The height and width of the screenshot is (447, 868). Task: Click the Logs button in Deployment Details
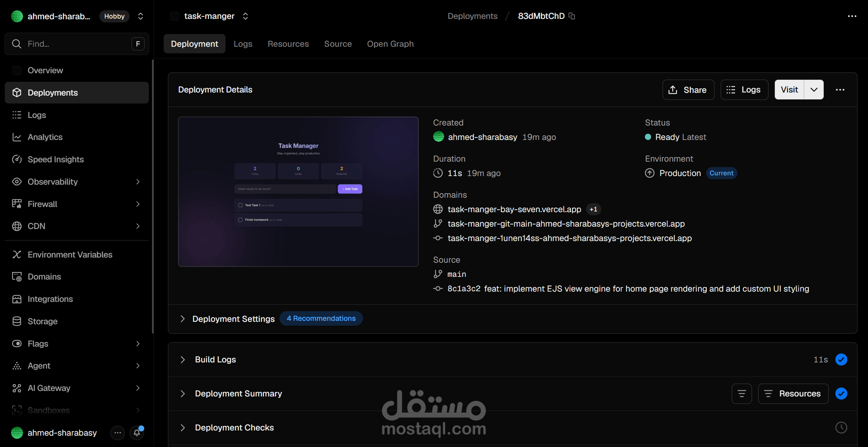click(744, 90)
